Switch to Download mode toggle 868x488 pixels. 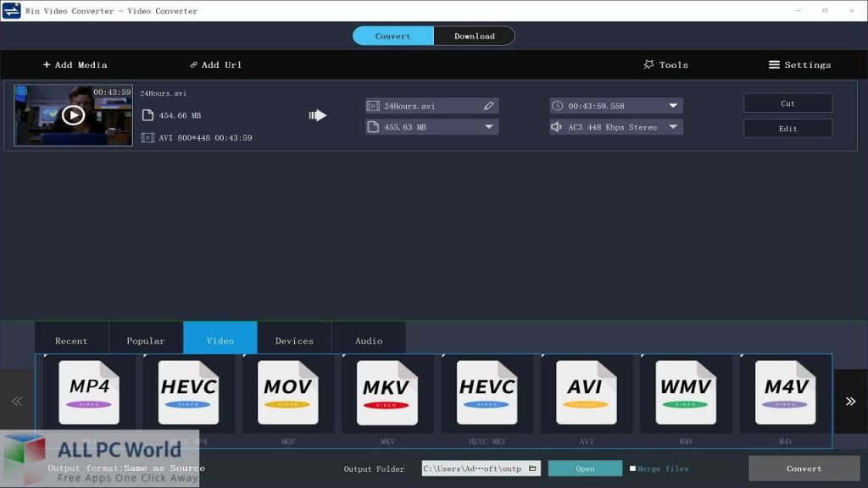pos(474,36)
